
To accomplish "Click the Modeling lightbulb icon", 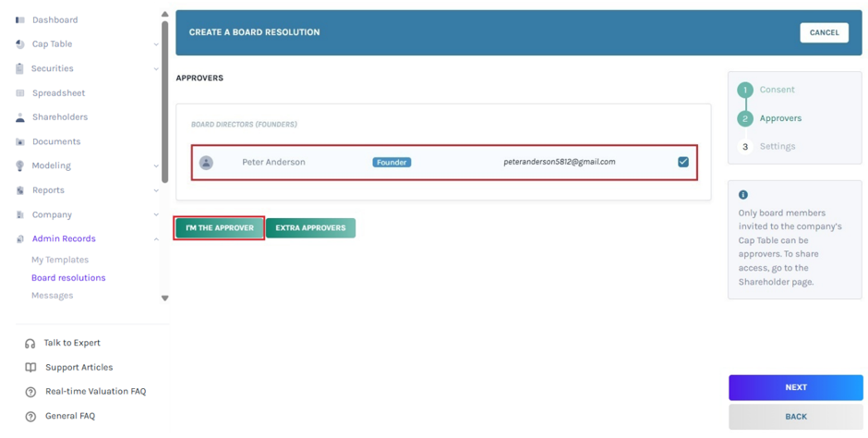I will coord(20,165).
